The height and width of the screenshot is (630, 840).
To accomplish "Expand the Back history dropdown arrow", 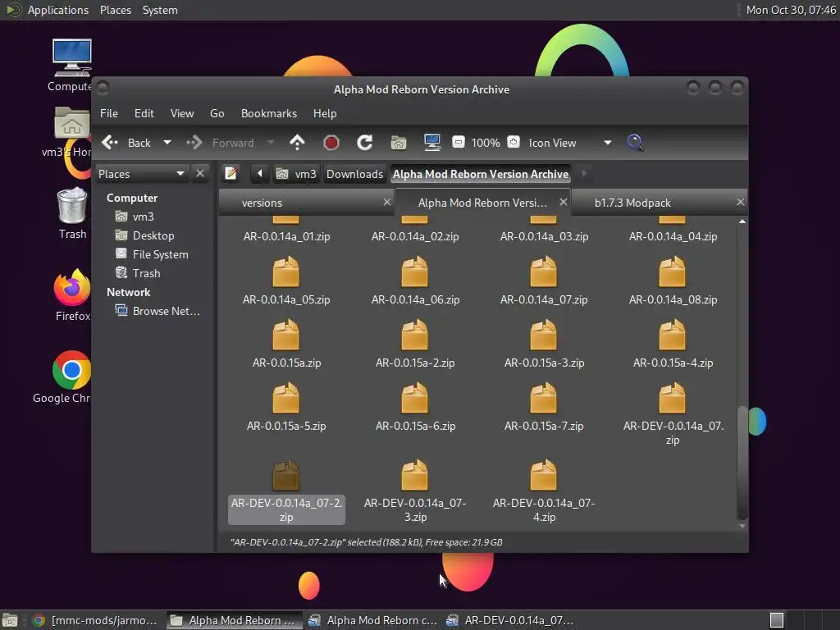I will pyautogui.click(x=167, y=143).
